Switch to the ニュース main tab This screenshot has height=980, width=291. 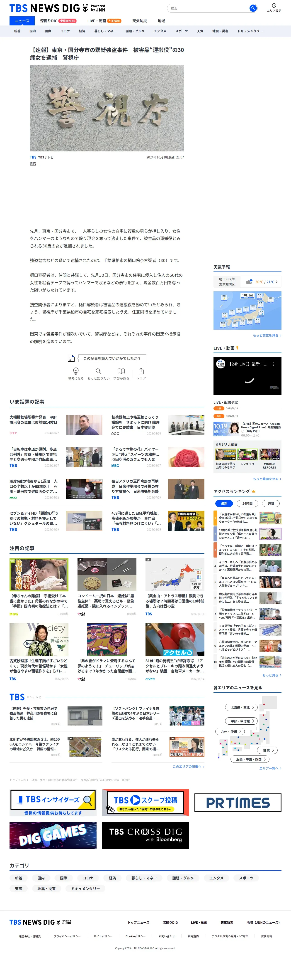(x=22, y=21)
